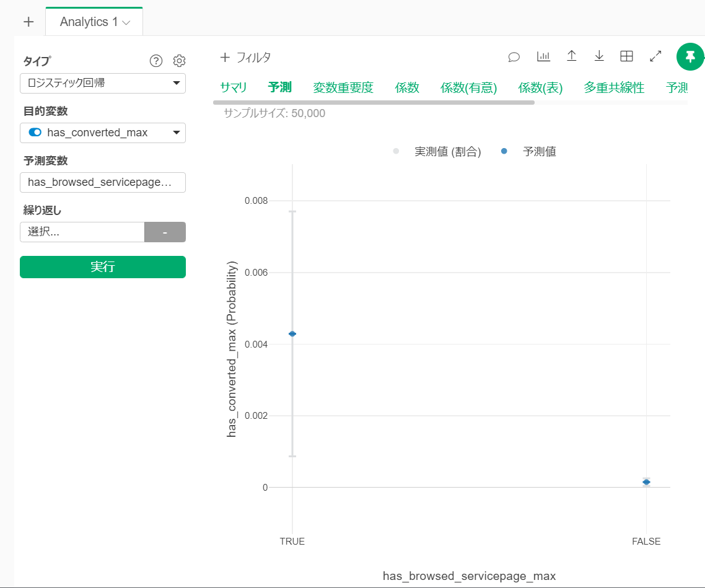Switch to the 変数重要度 tab
The image size is (705, 588).
(343, 87)
